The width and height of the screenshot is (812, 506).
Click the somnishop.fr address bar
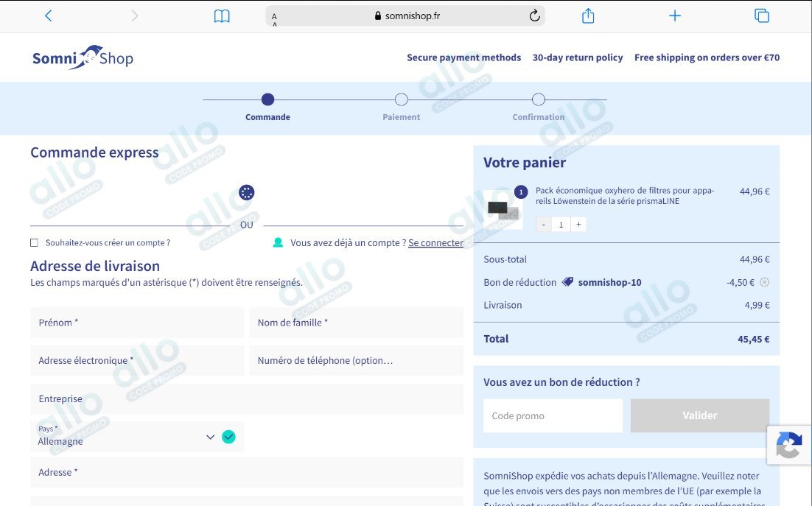(x=405, y=16)
